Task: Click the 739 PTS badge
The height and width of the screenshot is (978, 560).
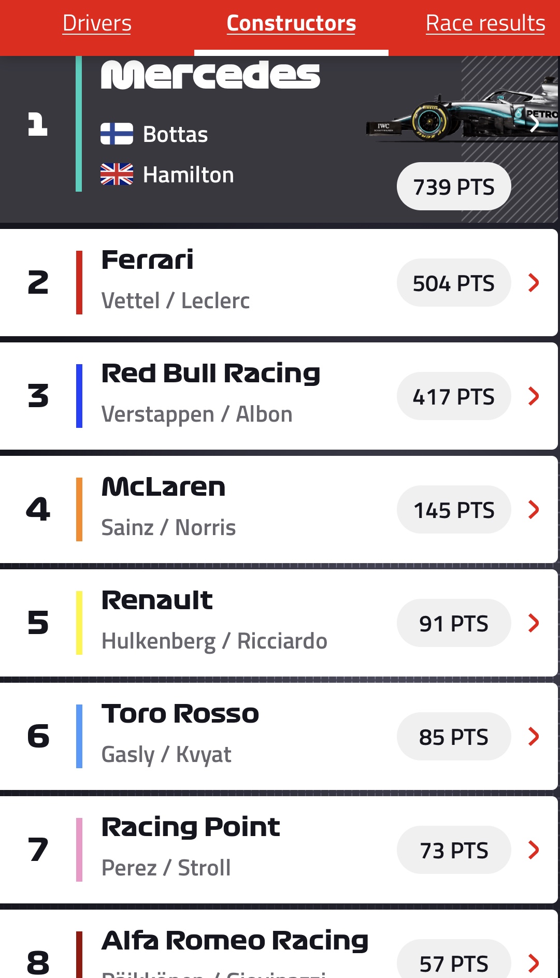Action: click(x=454, y=186)
